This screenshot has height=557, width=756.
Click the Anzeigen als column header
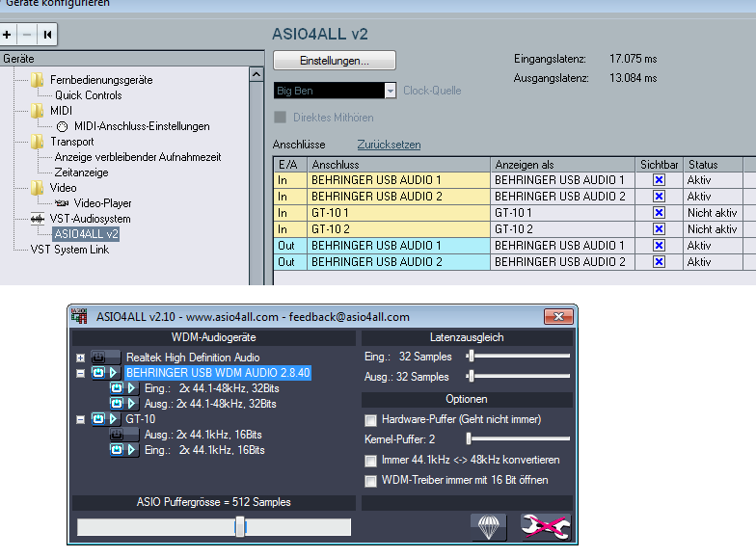(563, 164)
